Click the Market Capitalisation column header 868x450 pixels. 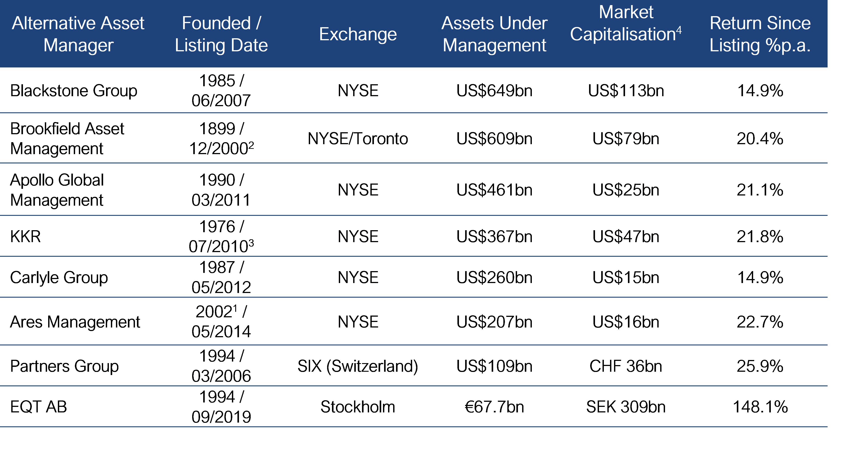coord(626,24)
